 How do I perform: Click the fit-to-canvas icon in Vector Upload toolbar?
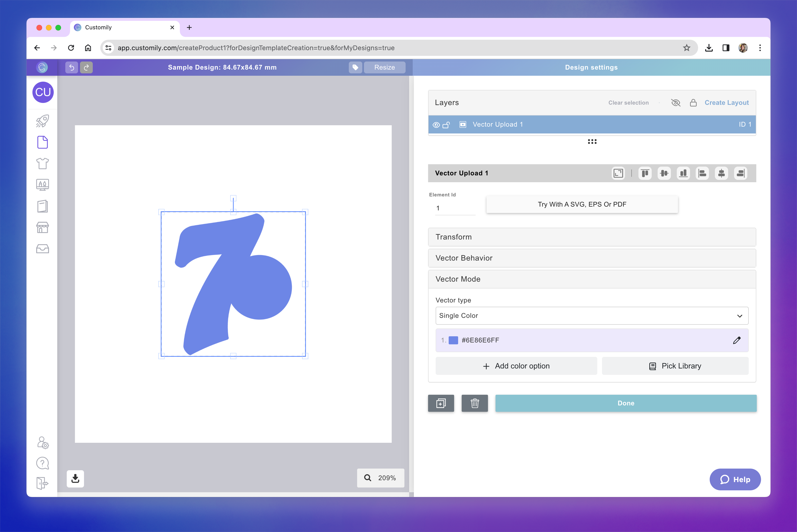coord(618,173)
